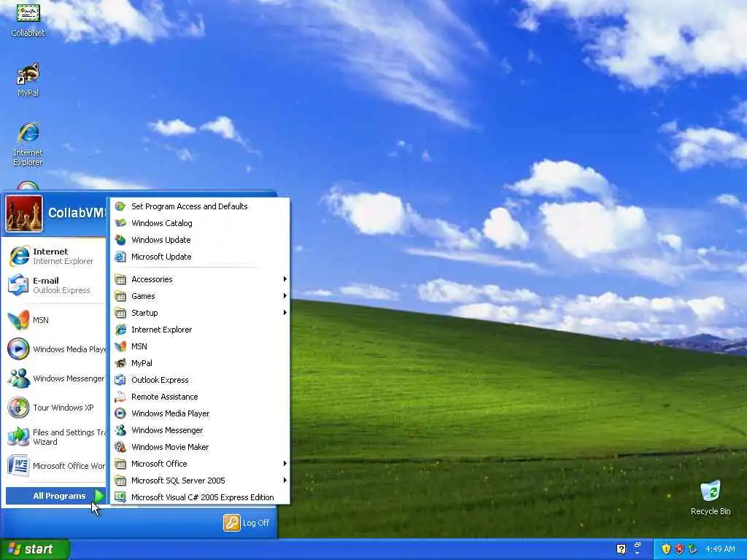Start Remote Assistance from programs list
This screenshot has width=747, height=560.
click(200, 396)
